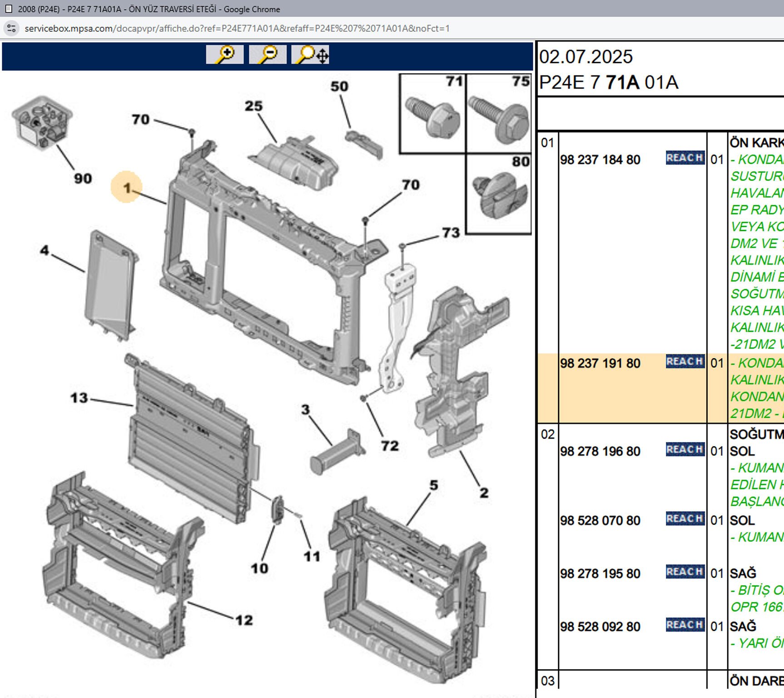Image resolution: width=784 pixels, height=698 pixels.
Task: Select part number 98 237 191 80
Action: 600,364
